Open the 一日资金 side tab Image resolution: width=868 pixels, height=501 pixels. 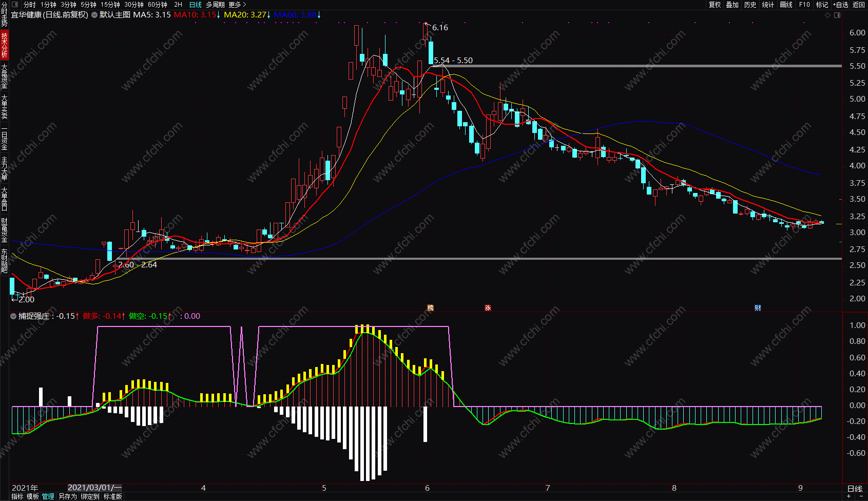tap(4, 138)
